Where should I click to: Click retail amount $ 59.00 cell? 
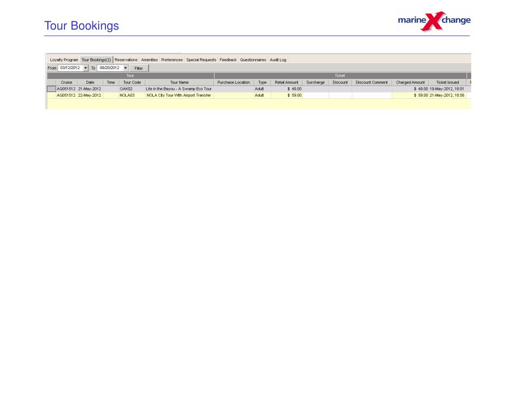click(x=287, y=96)
